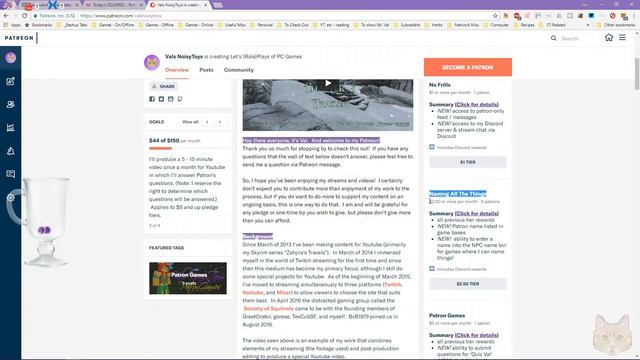Reload the page with the refresh icon
640x360 pixels.
pos(24,16)
